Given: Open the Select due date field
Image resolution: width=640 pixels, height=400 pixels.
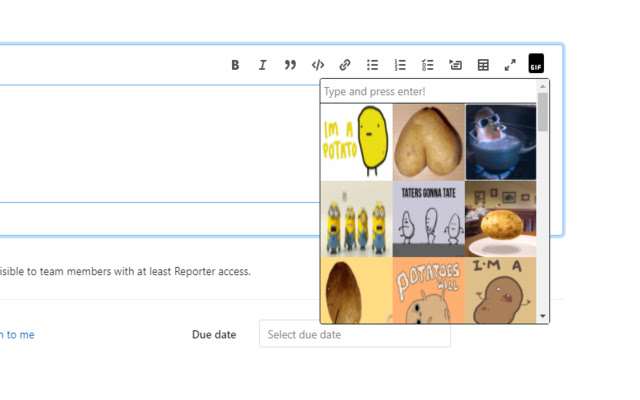Looking at the screenshot, I should [354, 335].
